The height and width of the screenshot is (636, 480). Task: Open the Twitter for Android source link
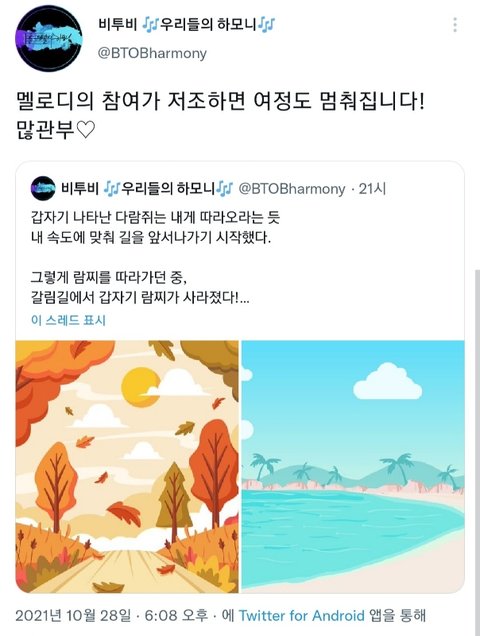click(x=301, y=615)
